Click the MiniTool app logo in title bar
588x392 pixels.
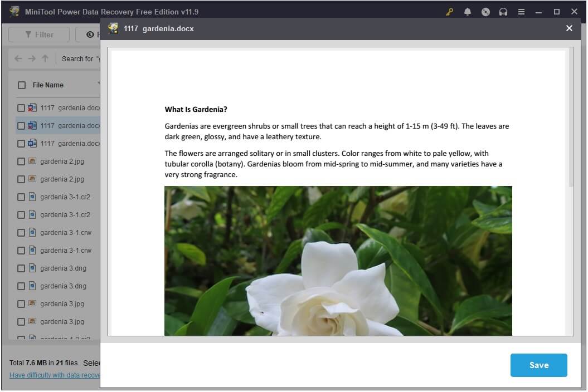pos(14,11)
